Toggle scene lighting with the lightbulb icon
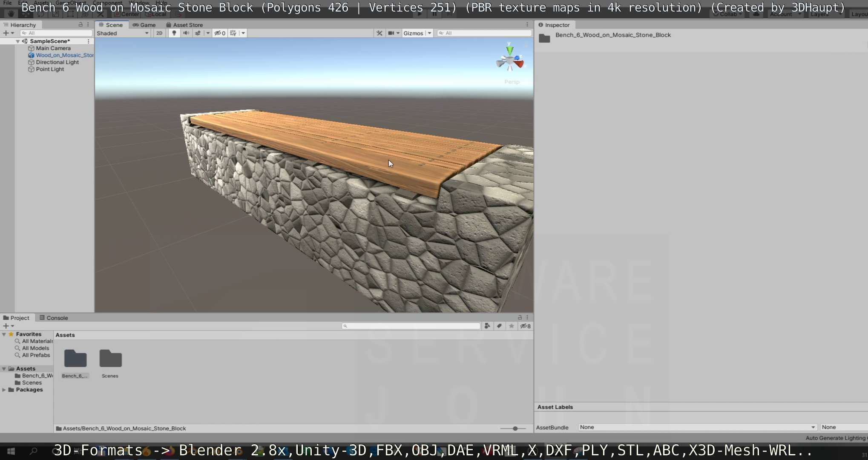The width and height of the screenshot is (868, 460). (174, 33)
